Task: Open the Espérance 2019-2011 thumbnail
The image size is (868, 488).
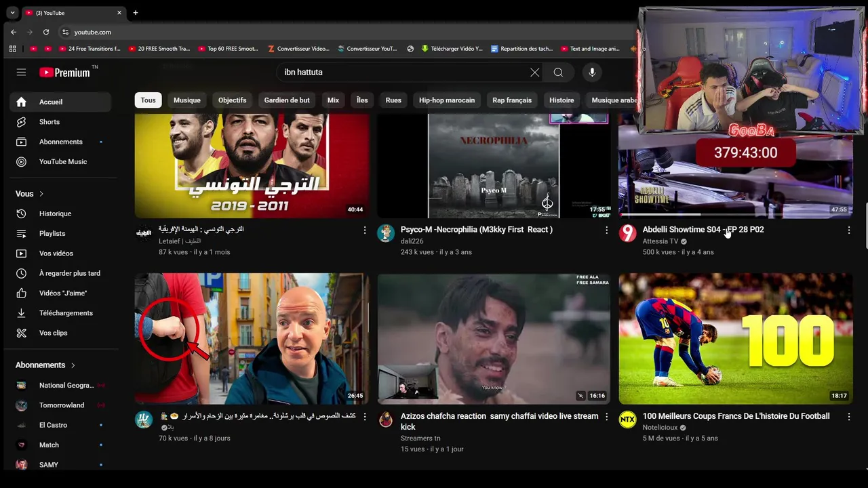Action: pyautogui.click(x=252, y=165)
